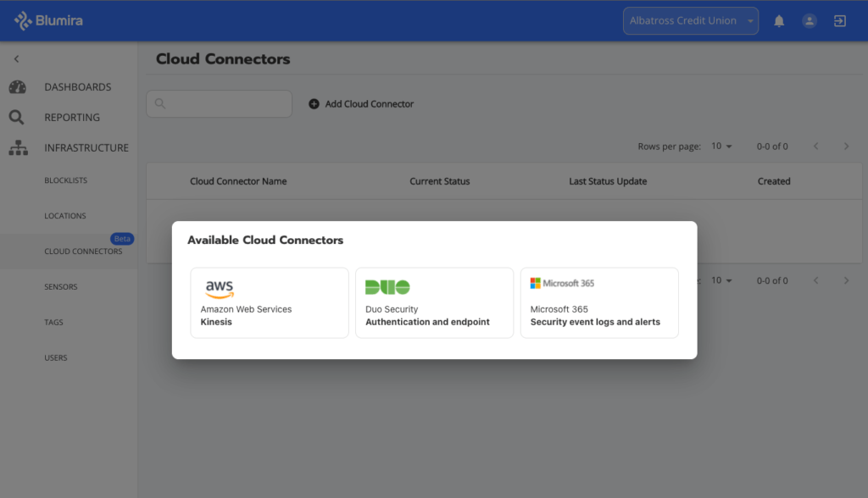The image size is (868, 498).
Task: Switch to the Users section
Action: (55, 357)
